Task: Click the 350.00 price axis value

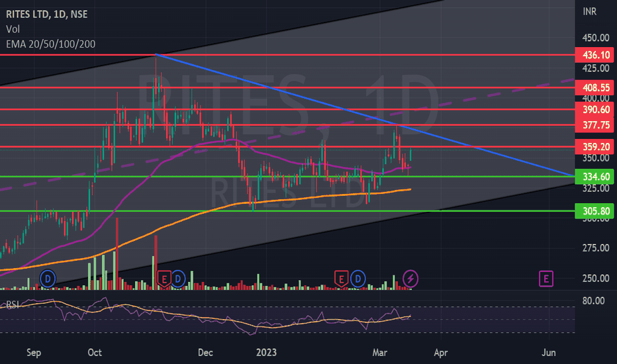Action: tap(596, 158)
